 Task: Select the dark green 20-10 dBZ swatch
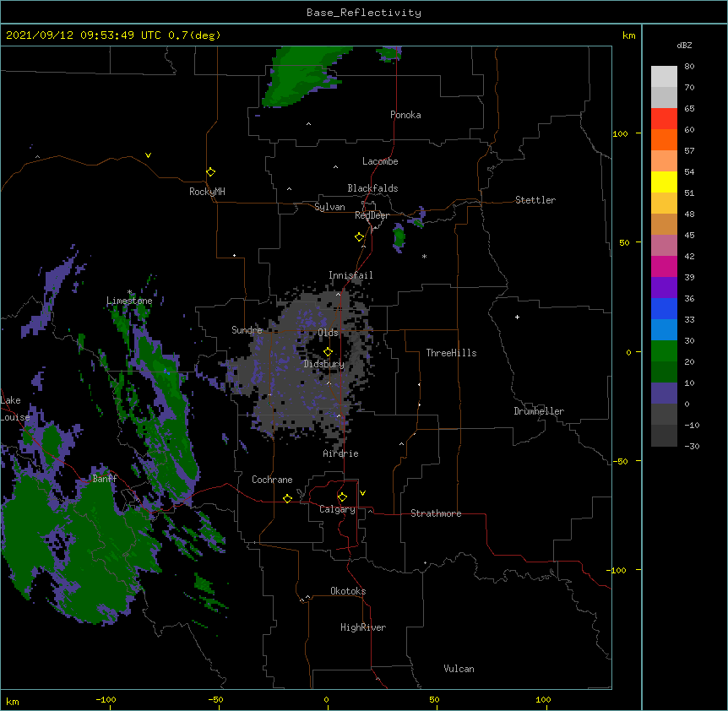664,372
